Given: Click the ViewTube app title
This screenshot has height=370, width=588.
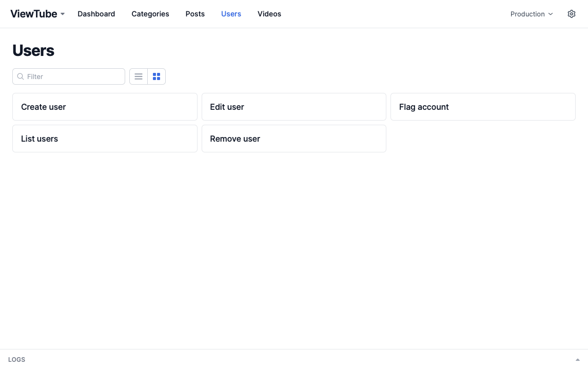Looking at the screenshot, I should click(34, 14).
